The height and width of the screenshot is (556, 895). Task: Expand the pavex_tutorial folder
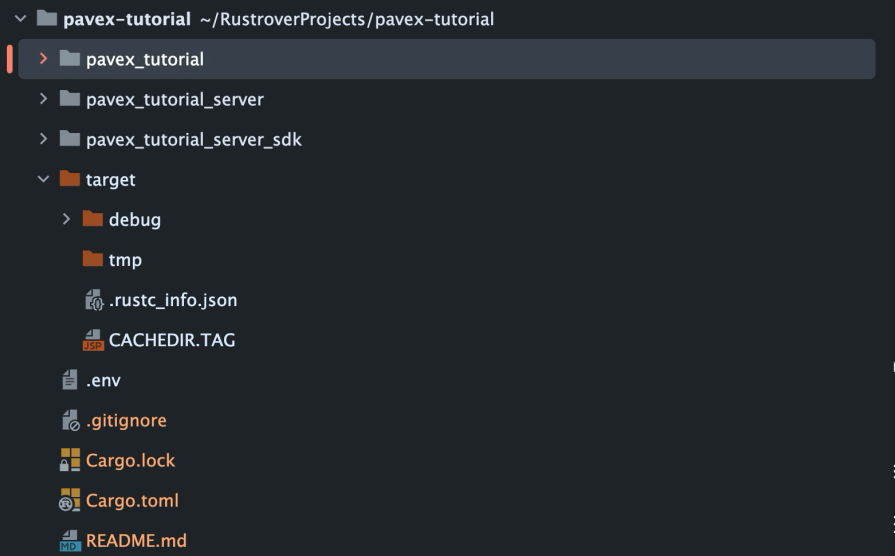(x=43, y=59)
